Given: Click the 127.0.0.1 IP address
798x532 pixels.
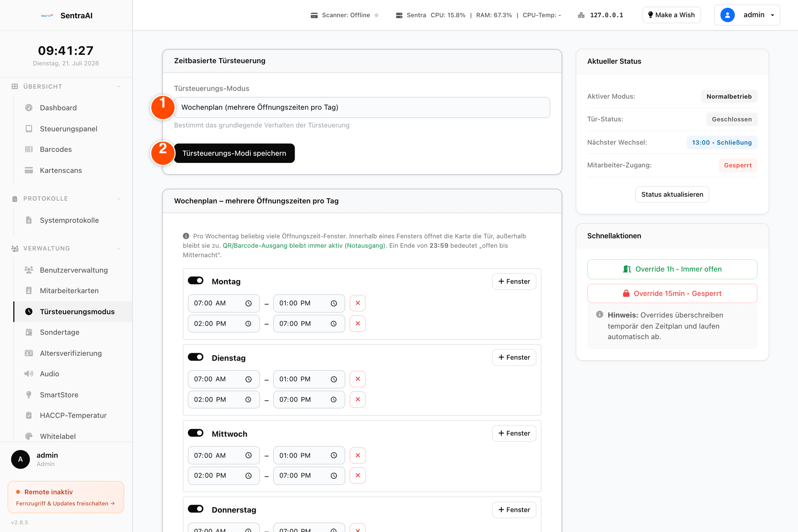Looking at the screenshot, I should pos(606,15).
